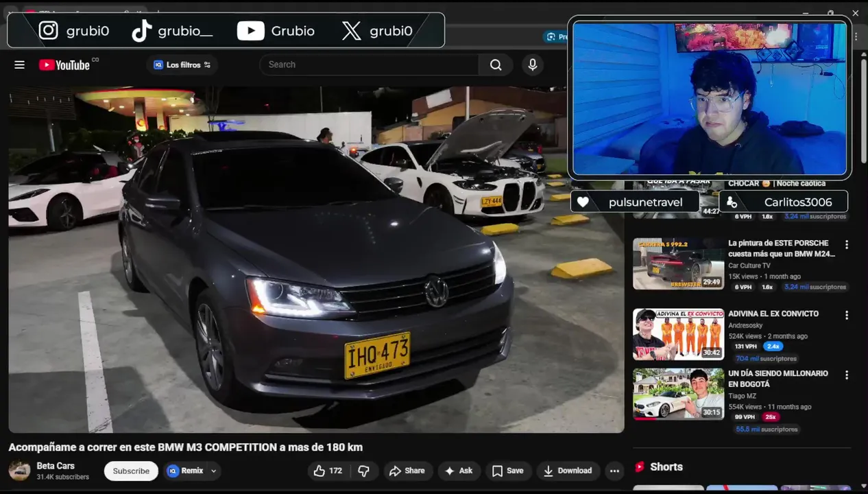
Task: Pause the BMW M3 video player
Action: click(316, 259)
